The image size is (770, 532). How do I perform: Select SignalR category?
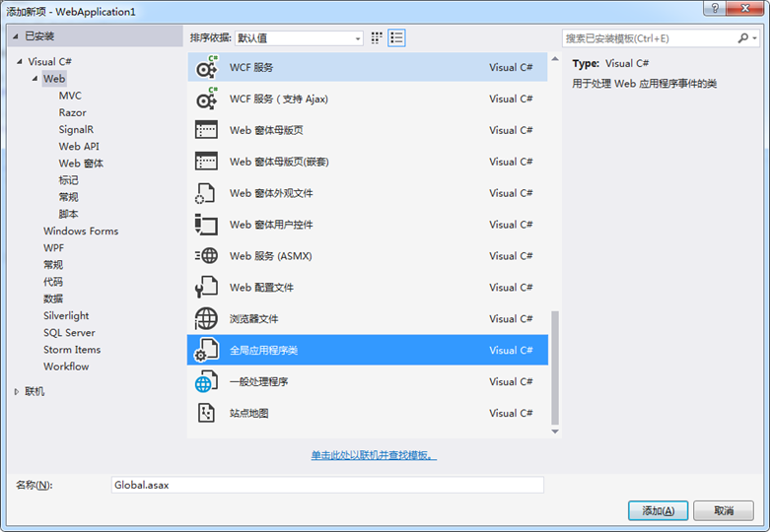coord(76,130)
